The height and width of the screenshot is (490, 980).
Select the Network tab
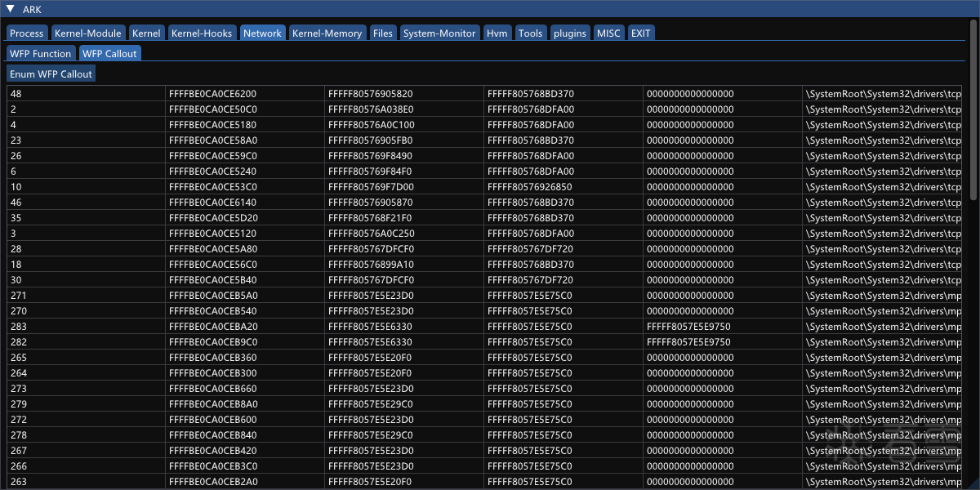[262, 33]
